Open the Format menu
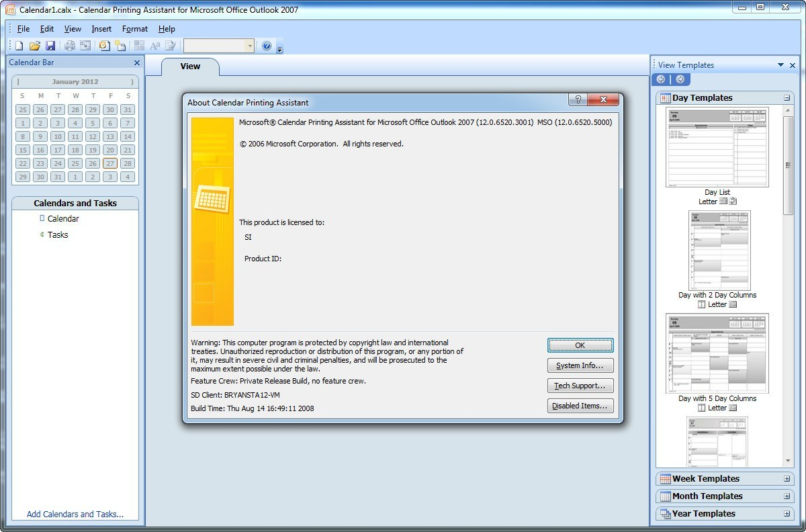 (135, 29)
